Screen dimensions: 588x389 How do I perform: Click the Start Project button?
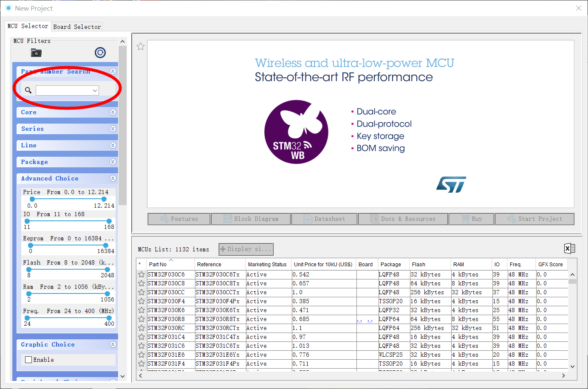point(534,219)
